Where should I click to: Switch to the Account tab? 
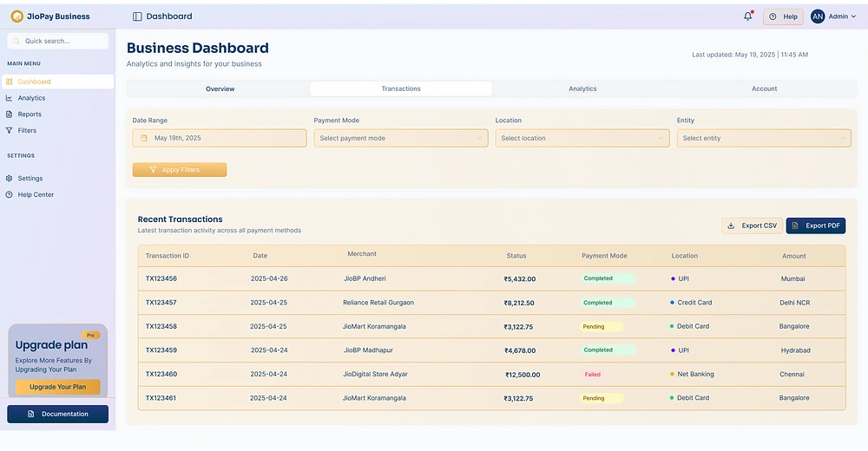(765, 89)
